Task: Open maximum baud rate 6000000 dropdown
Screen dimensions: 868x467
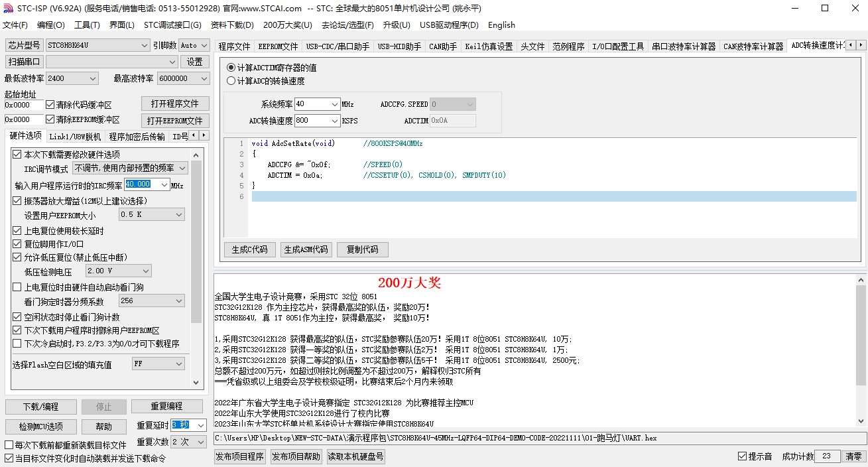Action: point(183,78)
